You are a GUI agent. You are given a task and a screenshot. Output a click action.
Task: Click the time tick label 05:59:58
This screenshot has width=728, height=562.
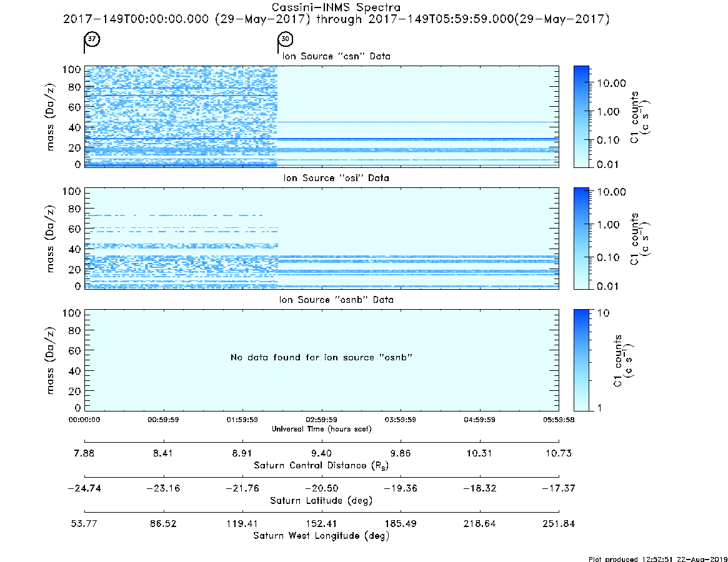pos(559,420)
